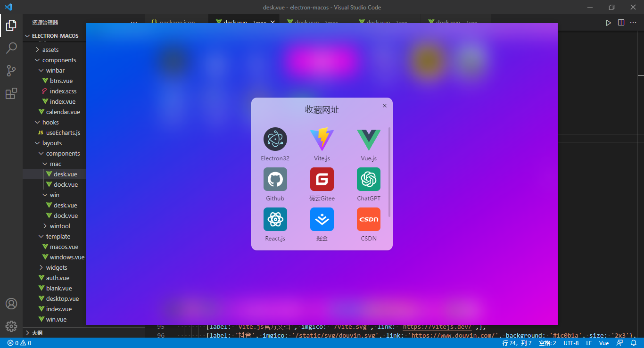Open the React.js bookmark icon
The height and width of the screenshot is (348, 644).
click(x=275, y=219)
